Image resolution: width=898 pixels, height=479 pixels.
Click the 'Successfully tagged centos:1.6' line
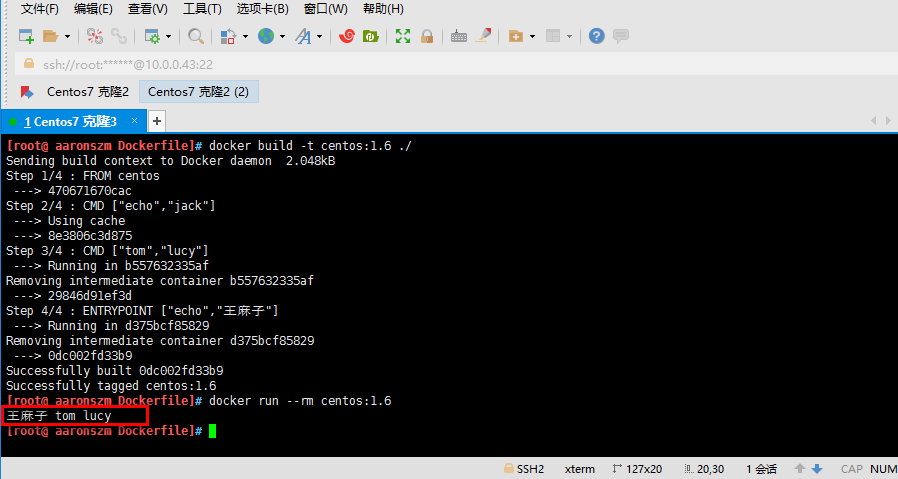(111, 386)
